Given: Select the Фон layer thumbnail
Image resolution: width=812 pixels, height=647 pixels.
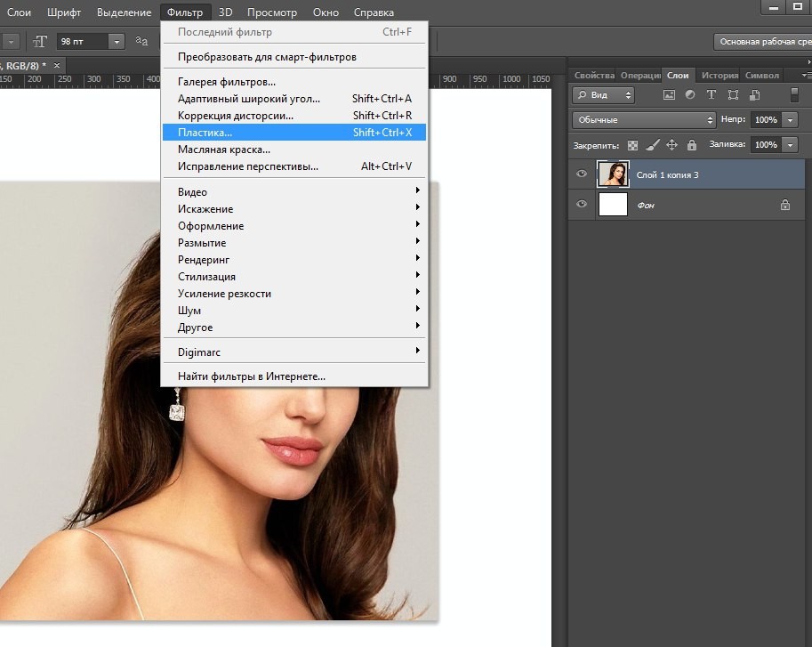Looking at the screenshot, I should click(x=613, y=204).
